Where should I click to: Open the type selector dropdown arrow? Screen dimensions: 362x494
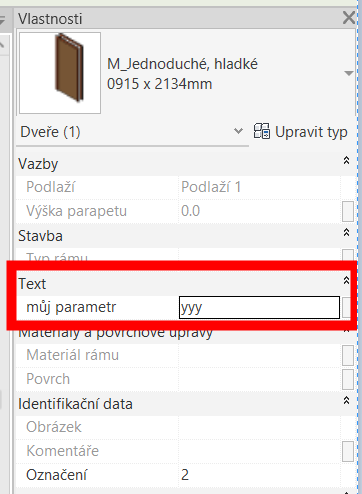(x=349, y=73)
